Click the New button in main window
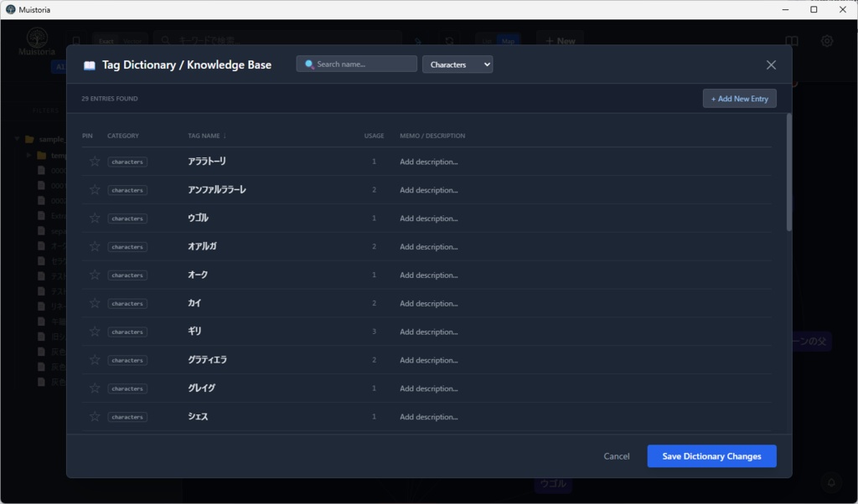Image resolution: width=858 pixels, height=504 pixels. pyautogui.click(x=560, y=41)
